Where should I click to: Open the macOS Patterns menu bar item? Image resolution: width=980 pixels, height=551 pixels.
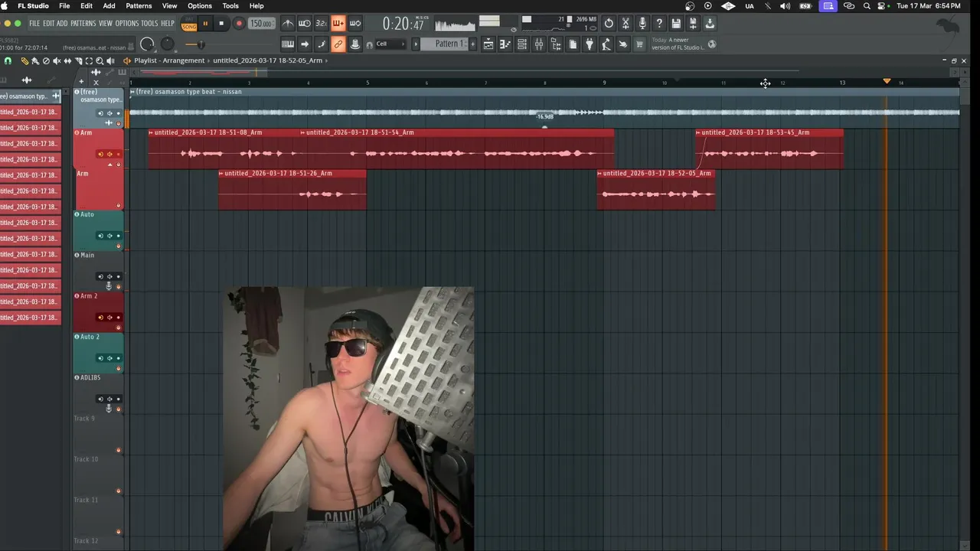point(139,6)
